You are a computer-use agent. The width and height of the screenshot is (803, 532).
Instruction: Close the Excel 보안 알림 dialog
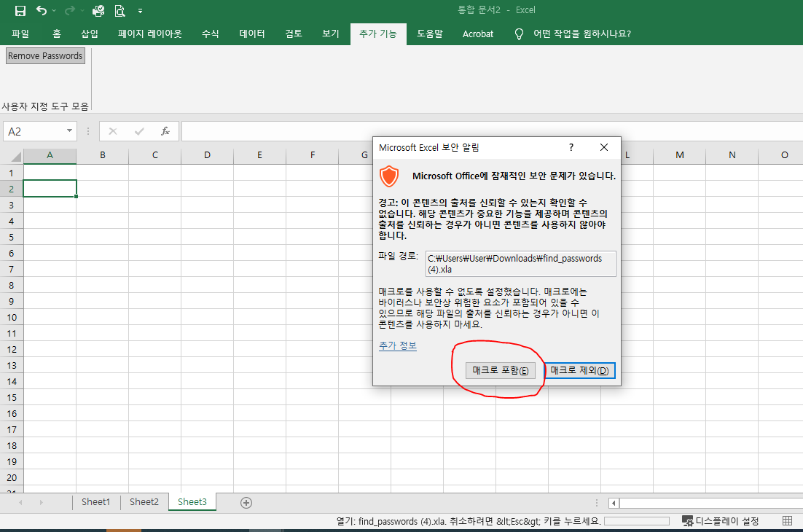[x=604, y=147]
